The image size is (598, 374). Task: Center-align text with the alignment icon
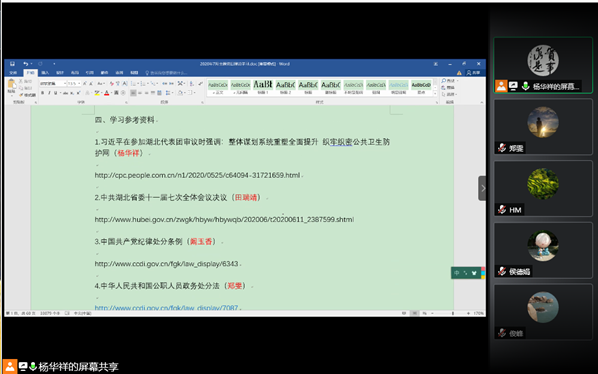click(x=140, y=93)
